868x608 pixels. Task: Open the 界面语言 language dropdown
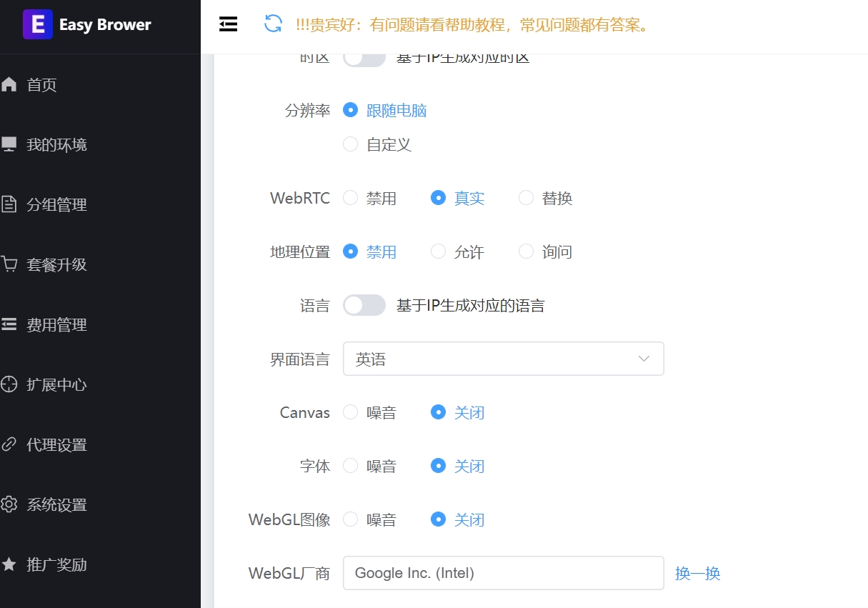click(x=503, y=359)
